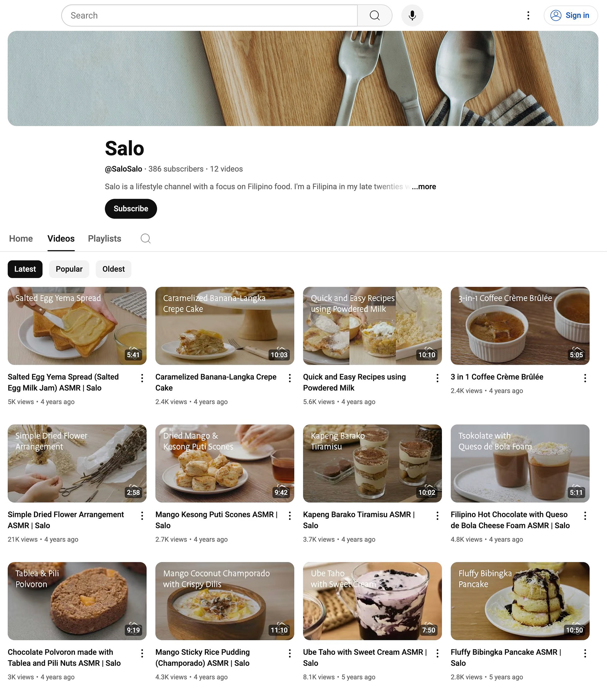Image resolution: width=607 pixels, height=700 pixels.
Task: Click the channel search magnifier icon beside Playlists
Action: [146, 238]
